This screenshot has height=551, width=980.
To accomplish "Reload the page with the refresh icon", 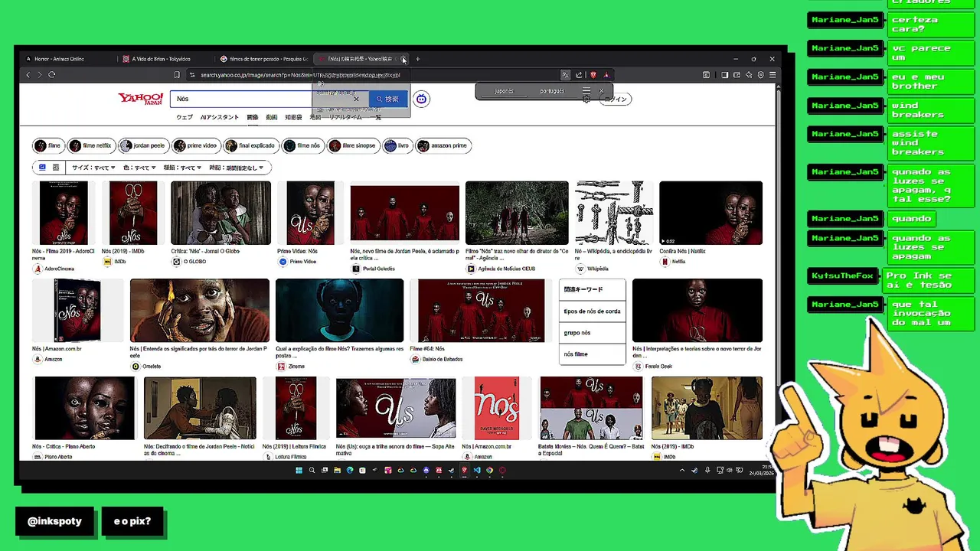I will [x=51, y=75].
